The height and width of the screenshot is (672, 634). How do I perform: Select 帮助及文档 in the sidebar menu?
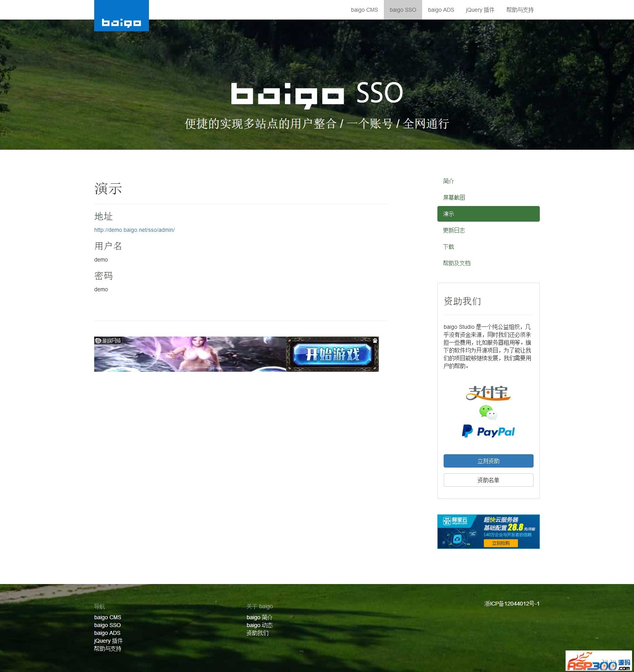pos(489,263)
